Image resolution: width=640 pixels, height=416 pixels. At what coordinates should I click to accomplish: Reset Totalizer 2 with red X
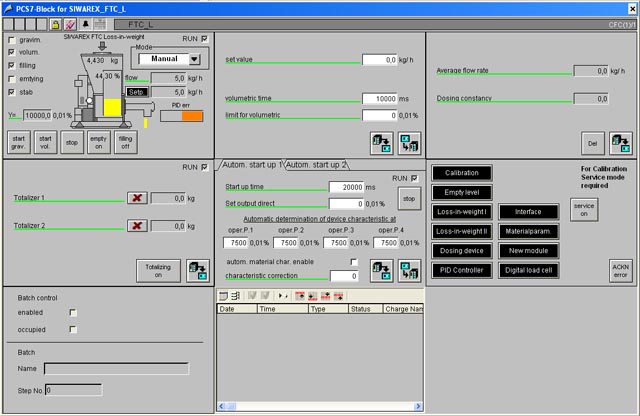tap(138, 227)
